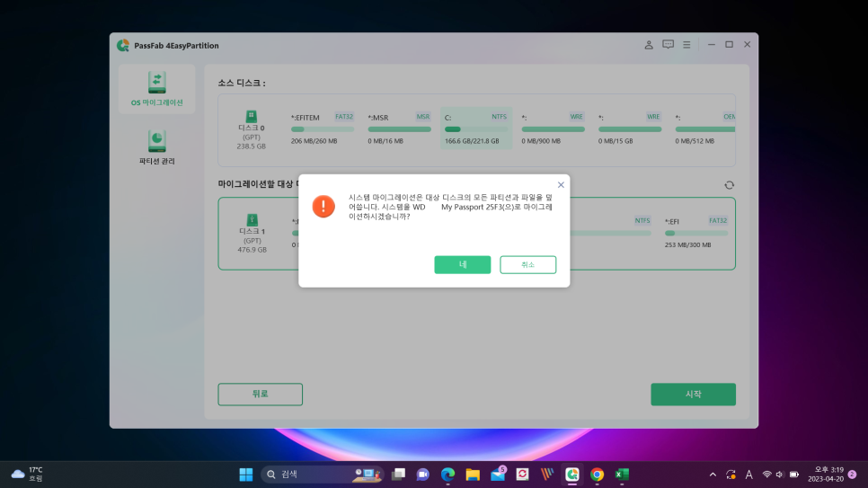Open the Chat app on taskbar
This screenshot has width=868, height=488.
(423, 475)
